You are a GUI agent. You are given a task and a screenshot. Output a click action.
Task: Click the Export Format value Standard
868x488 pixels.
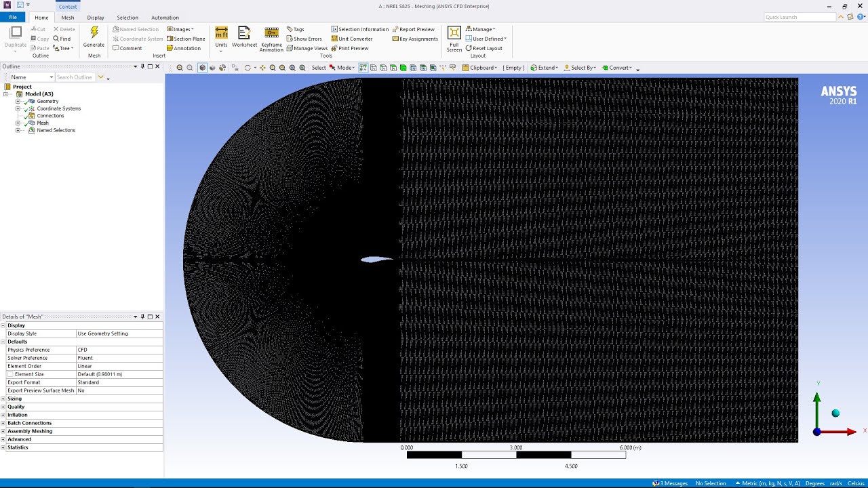(x=119, y=382)
